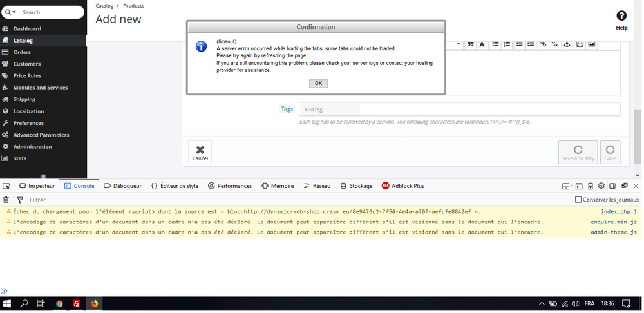Click the dock to side devtools icon

click(x=612, y=186)
